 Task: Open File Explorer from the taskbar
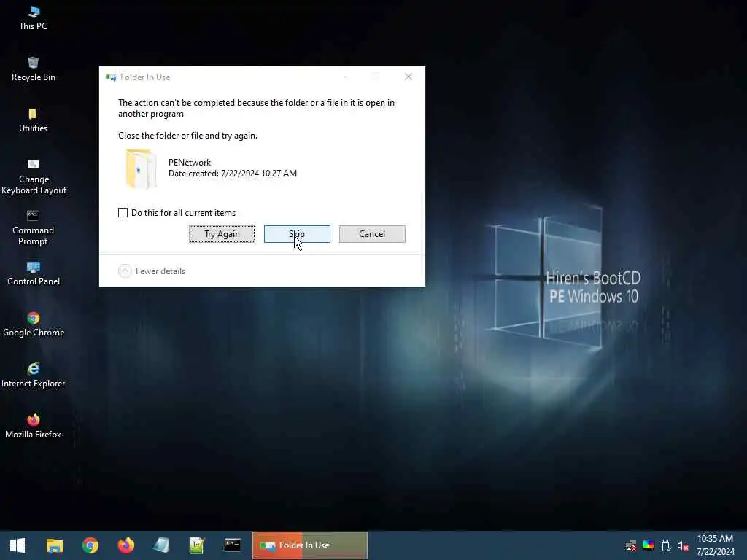pos(54,545)
